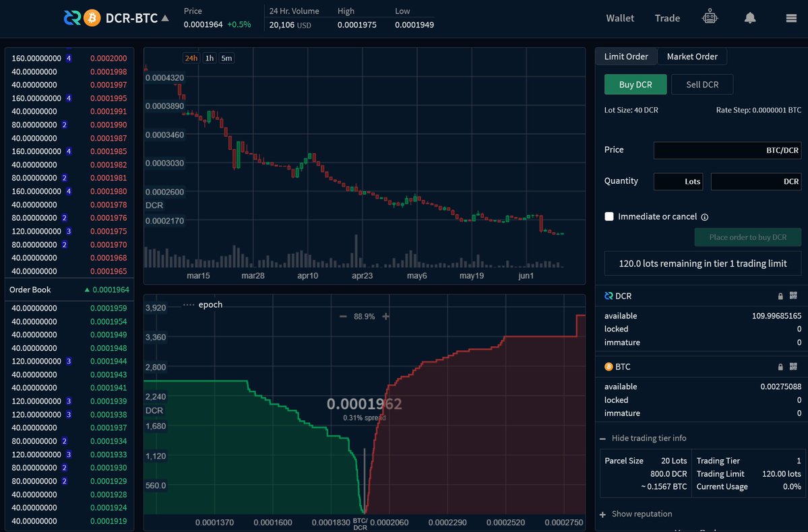Viewport: 808px width, 532px height.
Task: Show DCR deposit QR code icon
Action: (x=793, y=296)
